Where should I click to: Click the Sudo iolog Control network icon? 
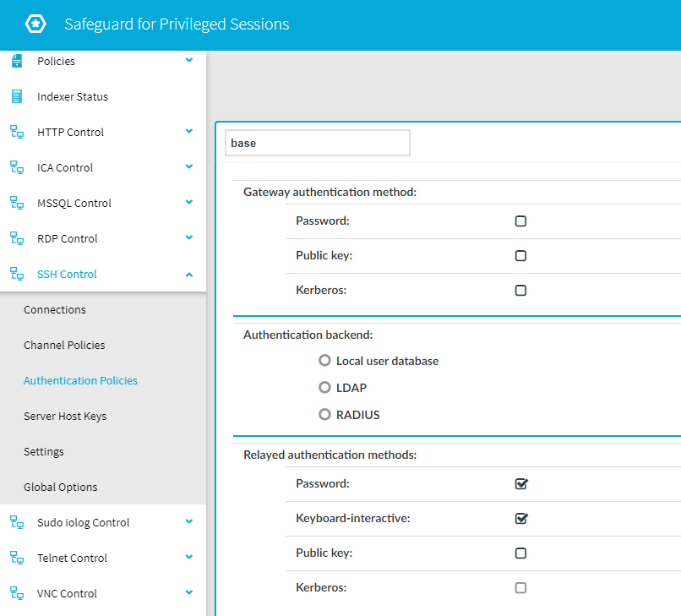(17, 522)
